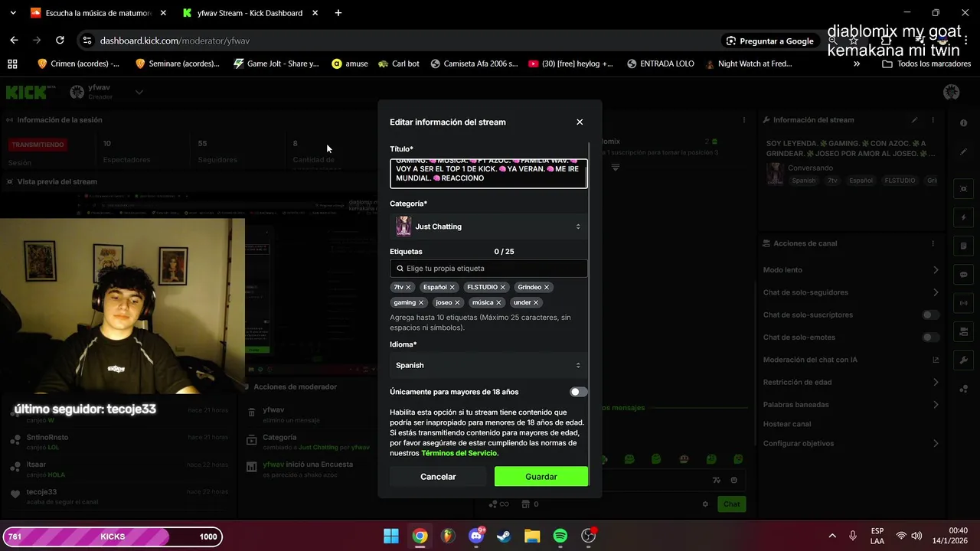Click the stream title text box
The width and height of the screenshot is (980, 551).
click(488, 173)
